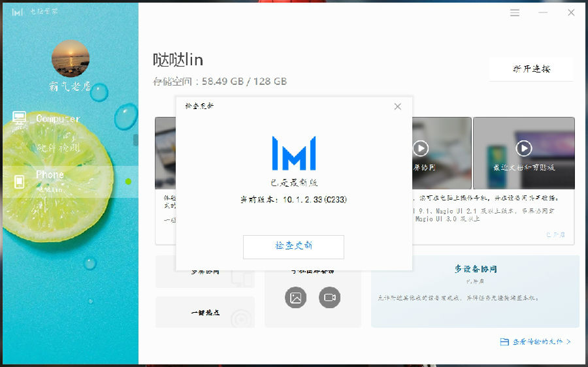Click the PC Manager logo in top-left
Screen dimensions: 588x367
point(18,12)
